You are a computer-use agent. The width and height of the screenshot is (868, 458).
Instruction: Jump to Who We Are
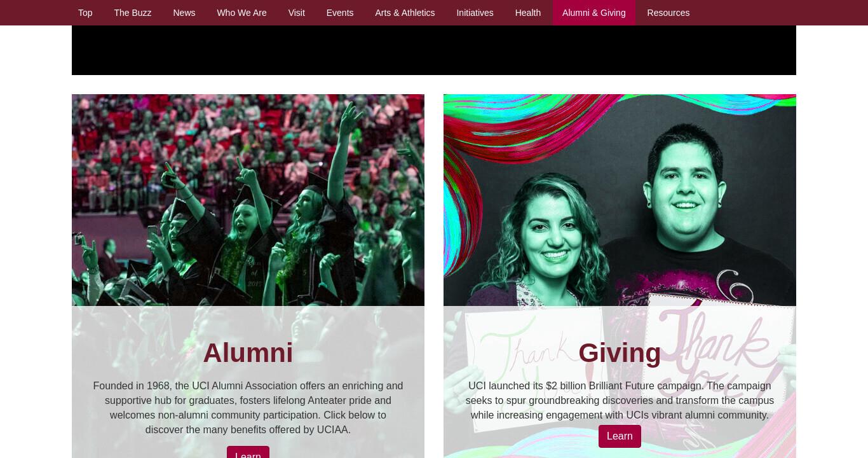241,13
